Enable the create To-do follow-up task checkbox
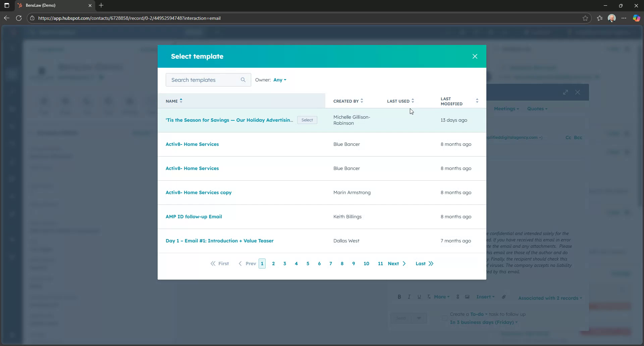This screenshot has height=346, width=644. click(x=444, y=318)
